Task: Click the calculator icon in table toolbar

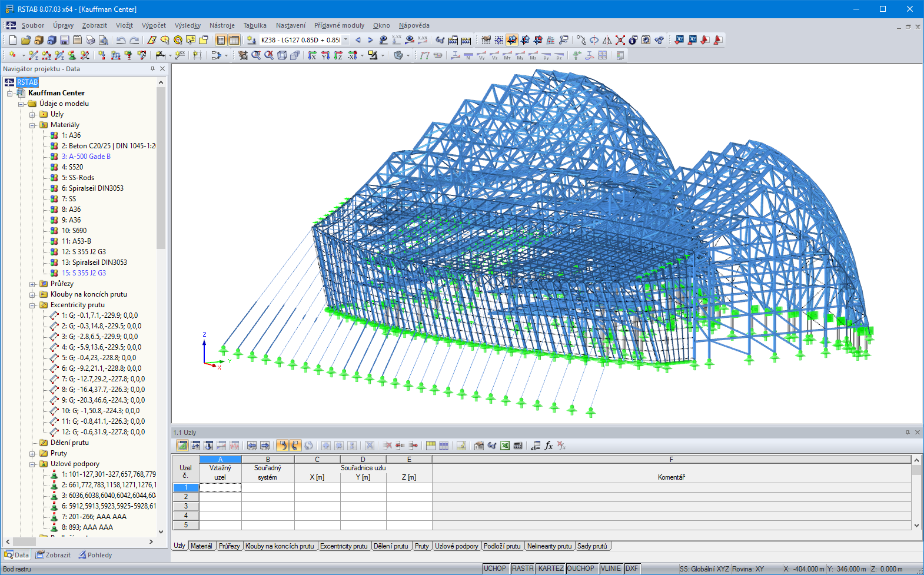Action: tap(518, 446)
